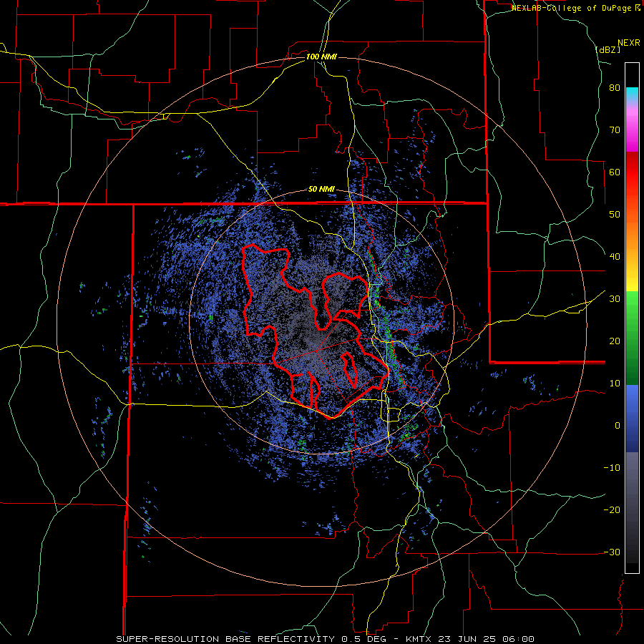644x644 pixels.
Task: Click the -10 value on the dBZ scale
Action: pyautogui.click(x=612, y=467)
